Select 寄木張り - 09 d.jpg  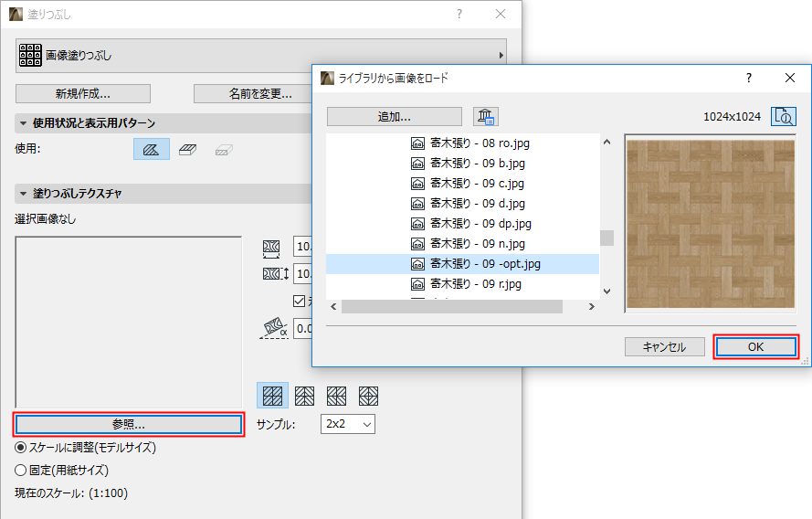pos(478,204)
